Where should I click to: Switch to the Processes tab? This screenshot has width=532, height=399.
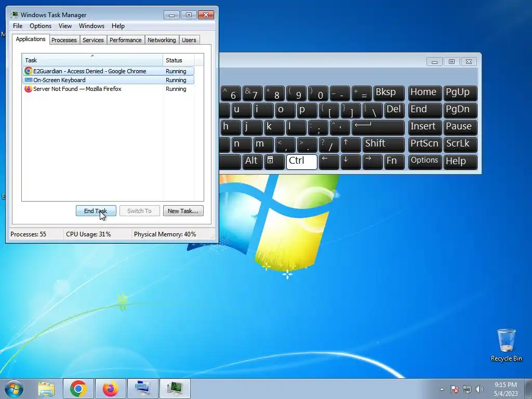point(64,40)
